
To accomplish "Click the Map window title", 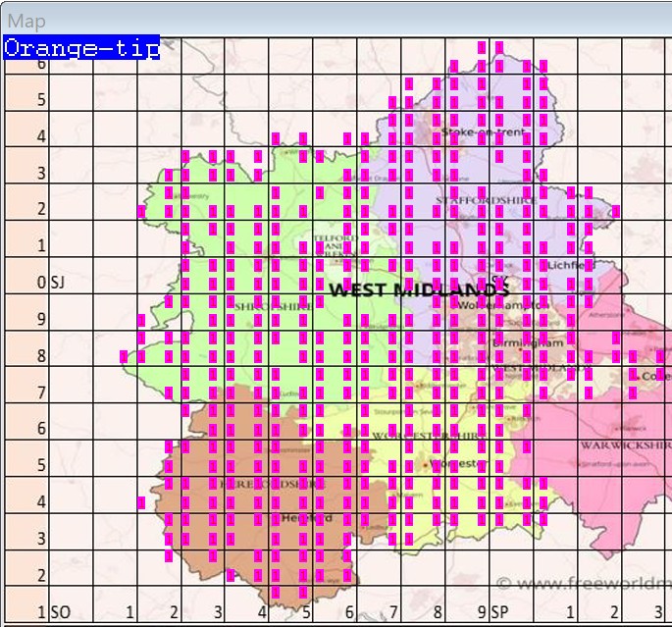I will (x=26, y=21).
